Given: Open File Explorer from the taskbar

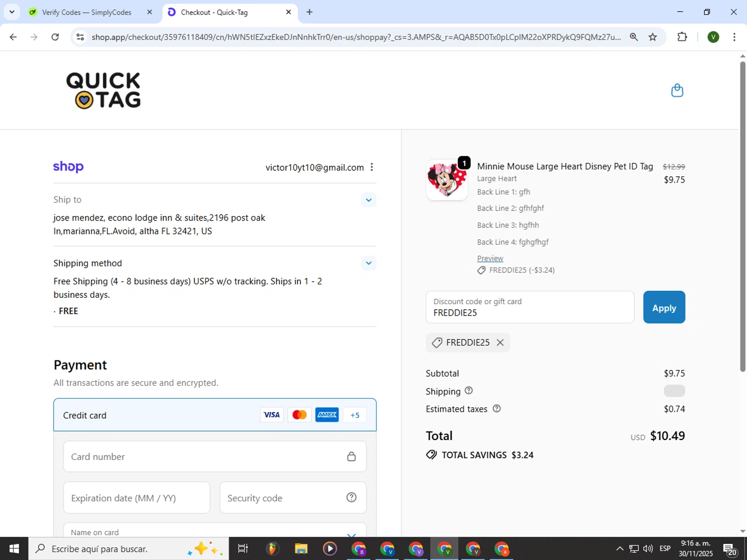Looking at the screenshot, I should [x=301, y=549].
